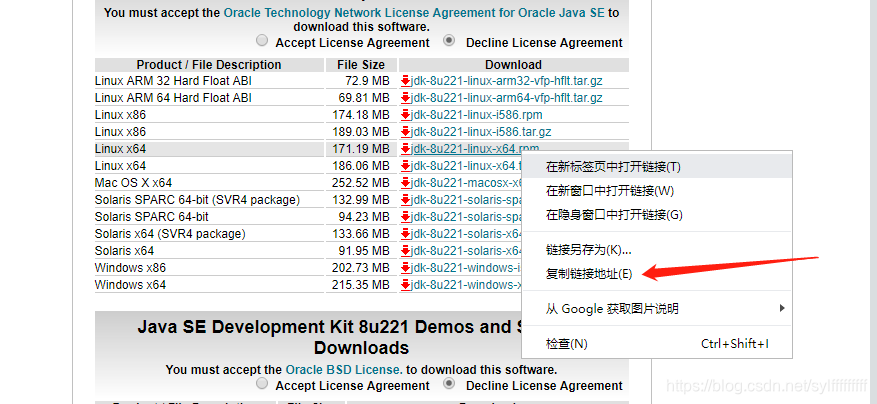The height and width of the screenshot is (404, 877).
Task: Click the Product / File Description header
Action: [x=209, y=65]
